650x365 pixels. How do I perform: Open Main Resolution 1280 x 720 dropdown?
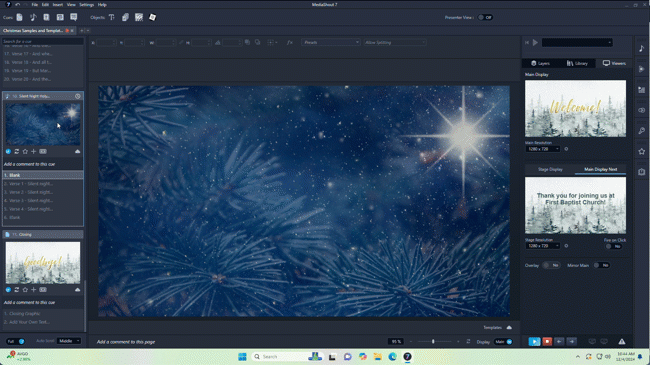click(543, 149)
